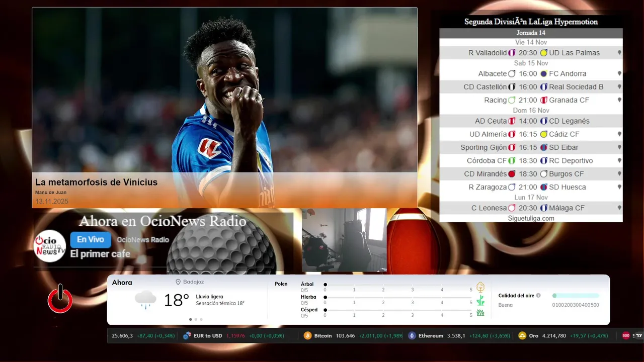Screen dimensions: 644x362
Task: Click the EUR to USD 1,15976 rate
Action: pyautogui.click(x=235, y=336)
